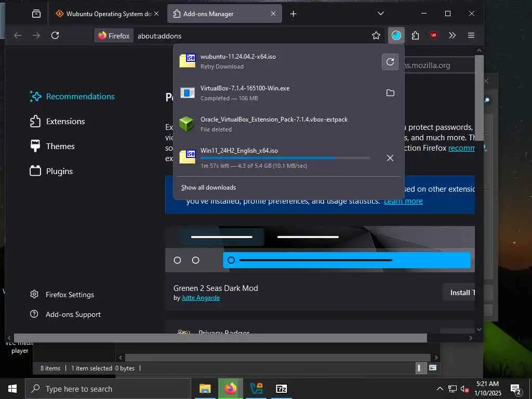The height and width of the screenshot is (399, 532).
Task: Click the Firefox identity badge
Action: (114, 36)
